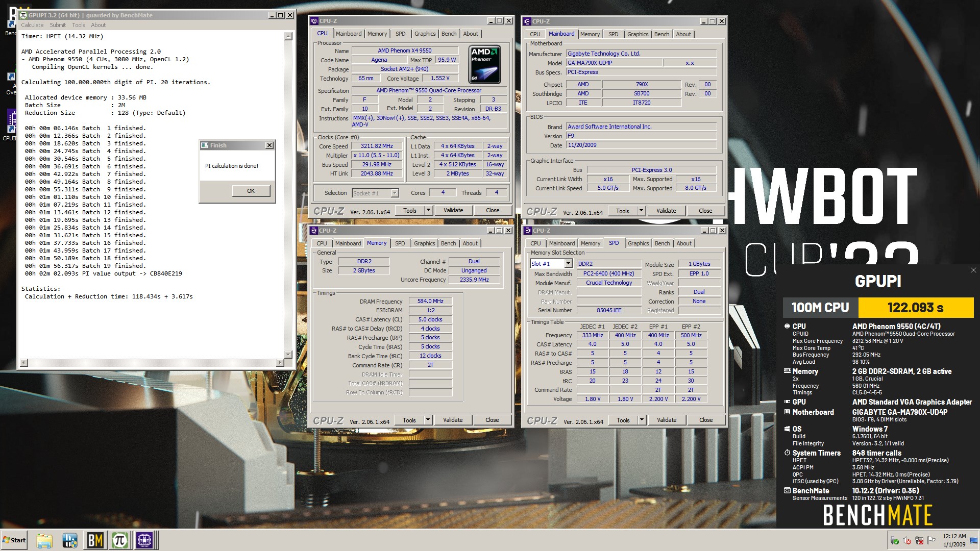Click Motherboard section icon in BenchMate panel
The image size is (980, 551).
point(787,412)
